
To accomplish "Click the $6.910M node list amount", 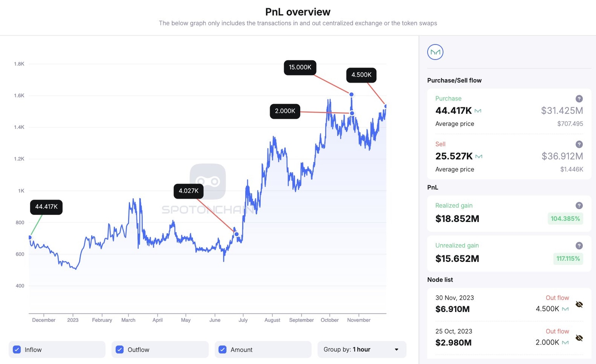I will [452, 309].
